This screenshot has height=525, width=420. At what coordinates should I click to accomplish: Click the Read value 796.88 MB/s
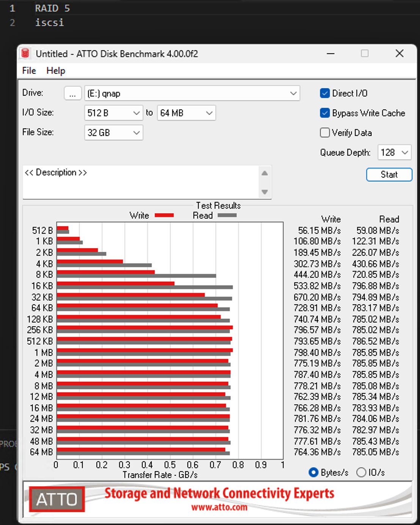[376, 286]
